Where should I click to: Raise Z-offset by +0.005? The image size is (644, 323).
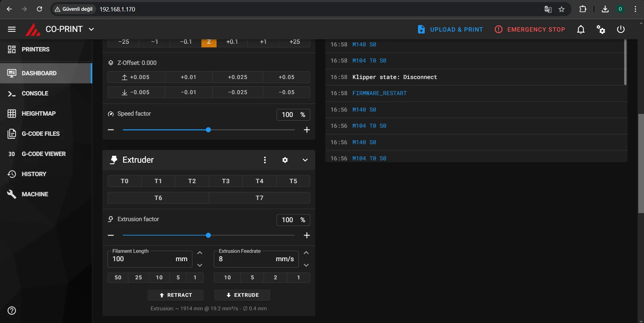[x=136, y=77]
